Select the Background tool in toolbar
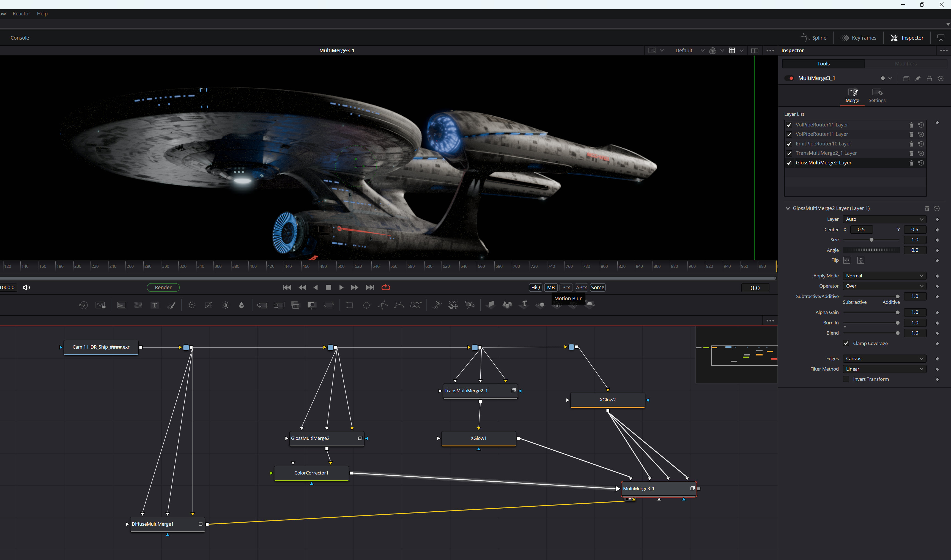This screenshot has height=560, width=951. (122, 305)
